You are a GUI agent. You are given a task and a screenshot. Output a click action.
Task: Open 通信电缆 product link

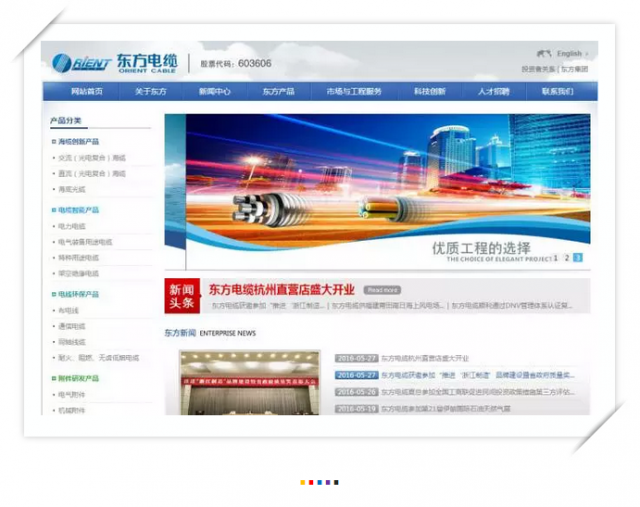72,326
